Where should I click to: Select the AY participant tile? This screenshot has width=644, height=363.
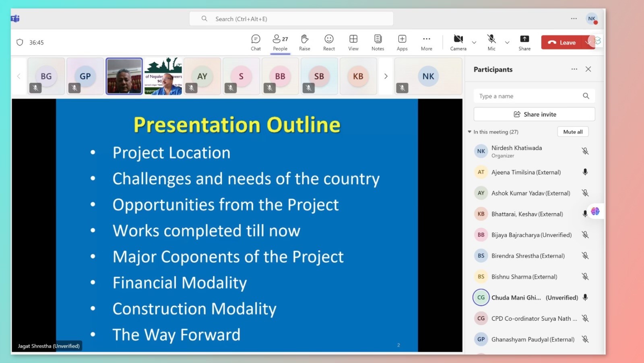[202, 76]
